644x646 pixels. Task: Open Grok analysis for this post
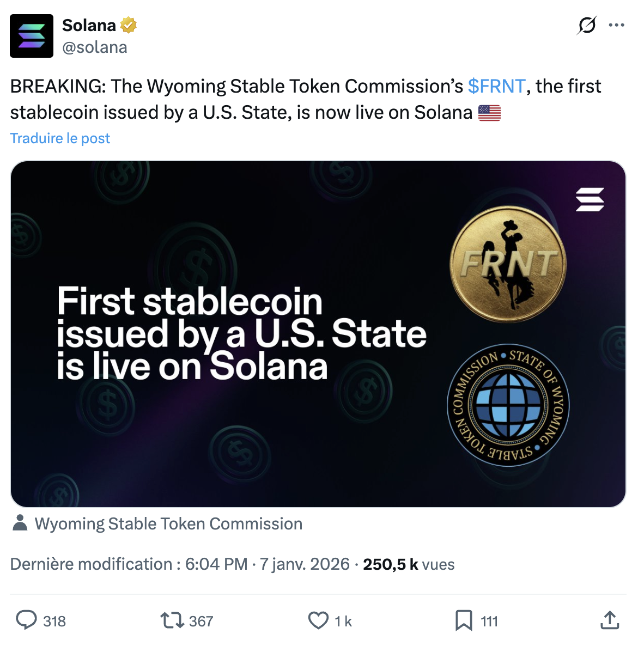click(x=586, y=25)
